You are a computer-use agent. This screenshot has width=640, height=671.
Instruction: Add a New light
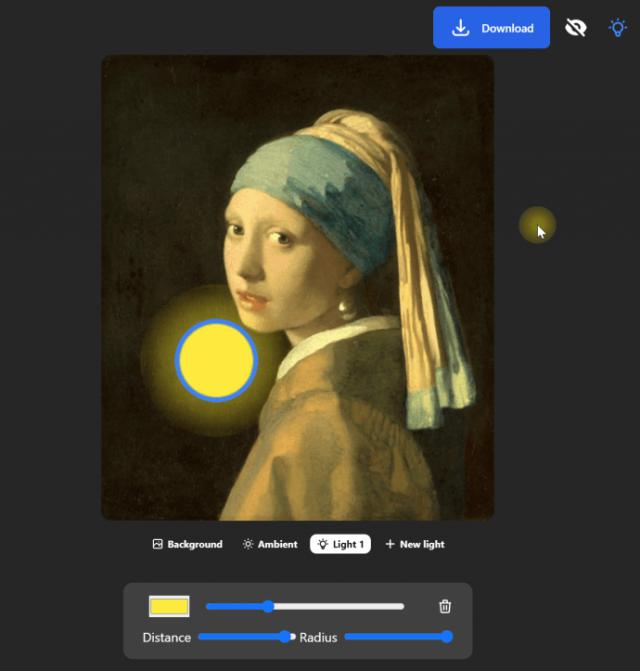[x=415, y=544]
